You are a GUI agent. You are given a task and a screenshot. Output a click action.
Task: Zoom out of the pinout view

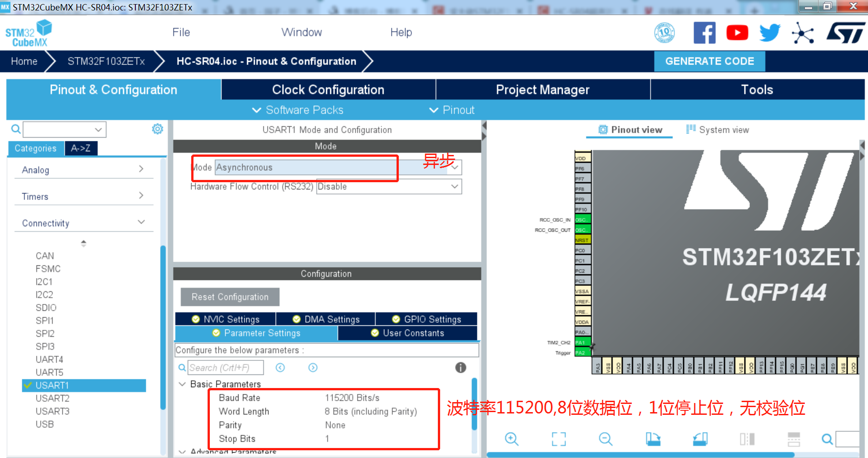pyautogui.click(x=605, y=439)
